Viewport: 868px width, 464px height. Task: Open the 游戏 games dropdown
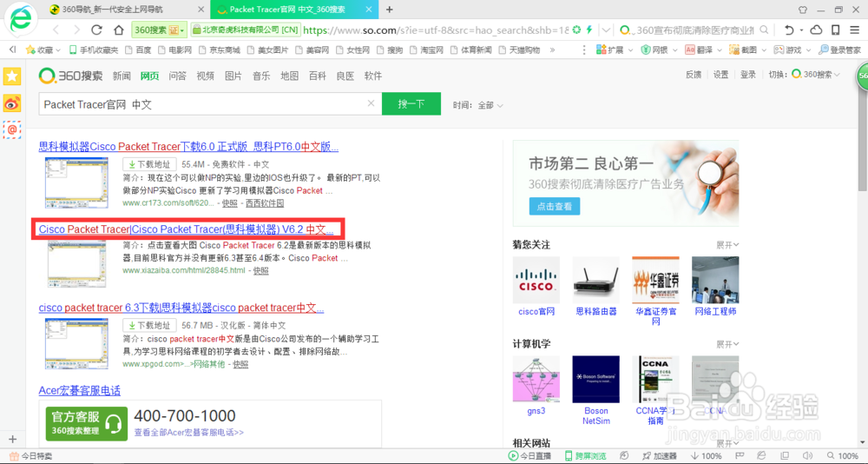[792, 50]
